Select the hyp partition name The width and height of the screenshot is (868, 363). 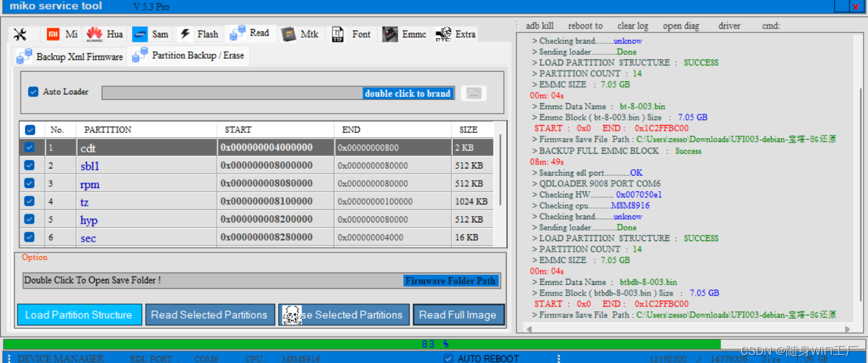[x=89, y=220]
